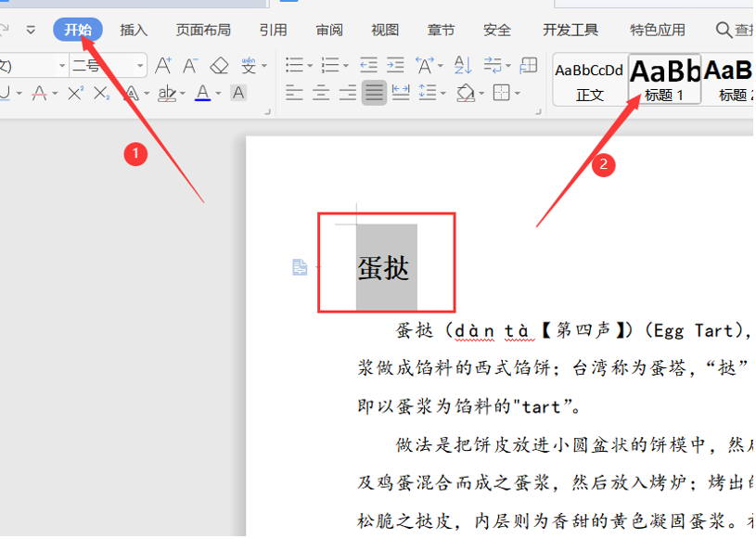Open the quick access toolbar dropdown
The image size is (756, 539).
point(31,31)
